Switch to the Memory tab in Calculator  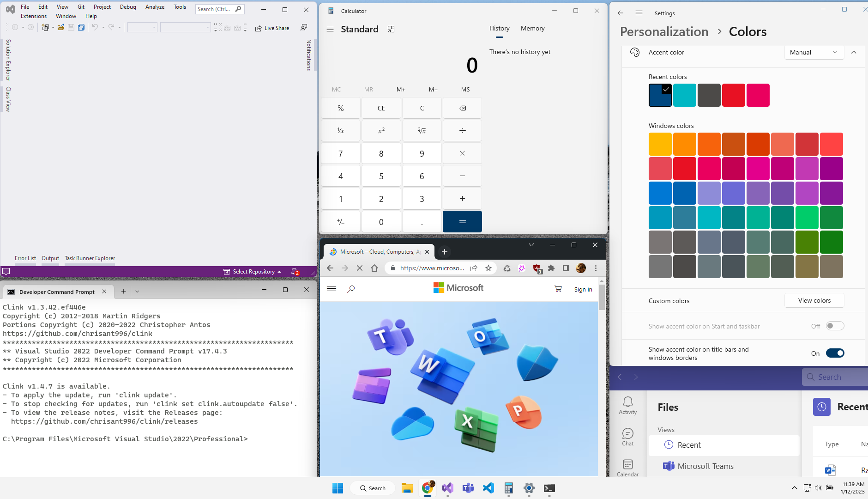point(532,28)
